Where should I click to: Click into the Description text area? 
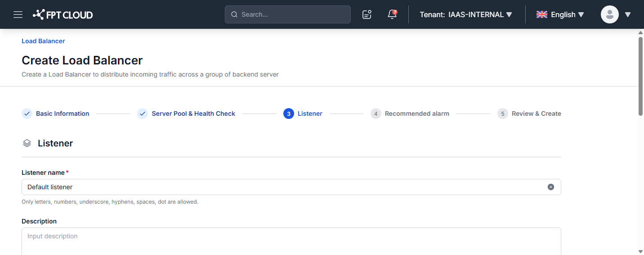pyautogui.click(x=291, y=241)
